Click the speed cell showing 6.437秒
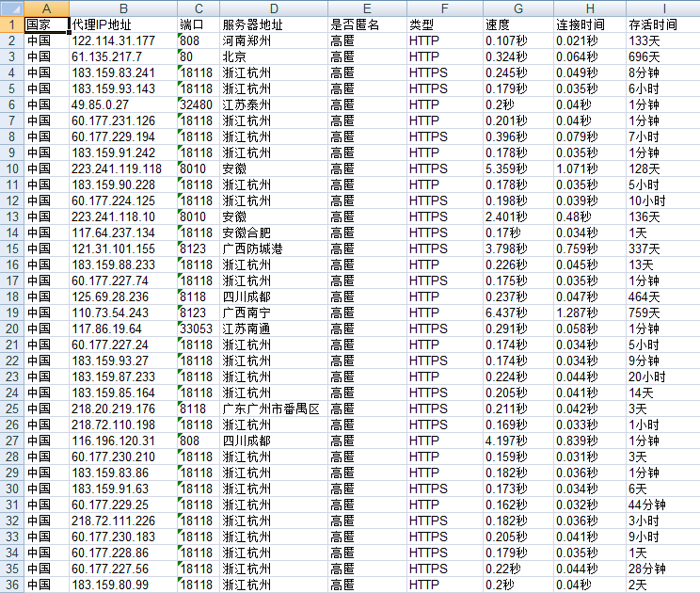700x593 pixels. (x=517, y=313)
